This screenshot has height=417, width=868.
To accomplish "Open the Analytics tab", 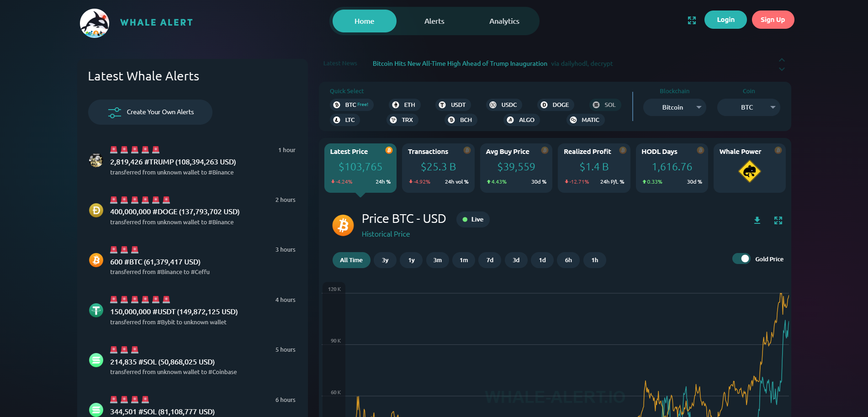I will pos(504,21).
